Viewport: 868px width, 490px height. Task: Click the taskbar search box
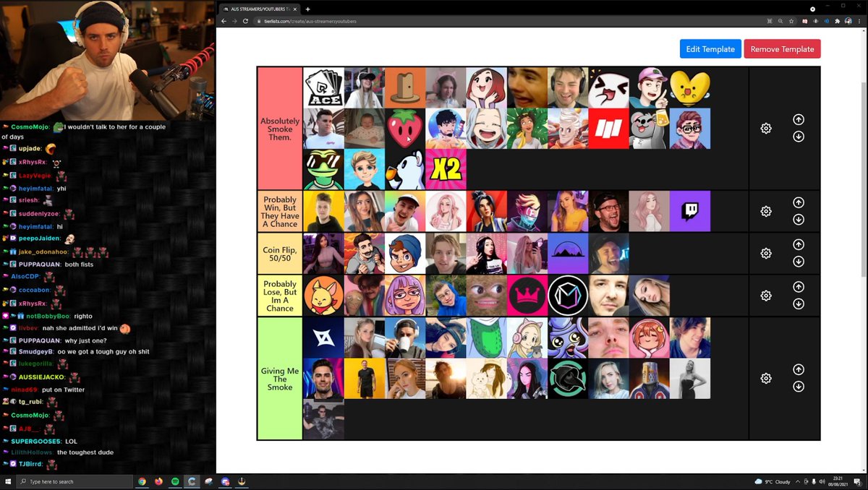point(76,481)
